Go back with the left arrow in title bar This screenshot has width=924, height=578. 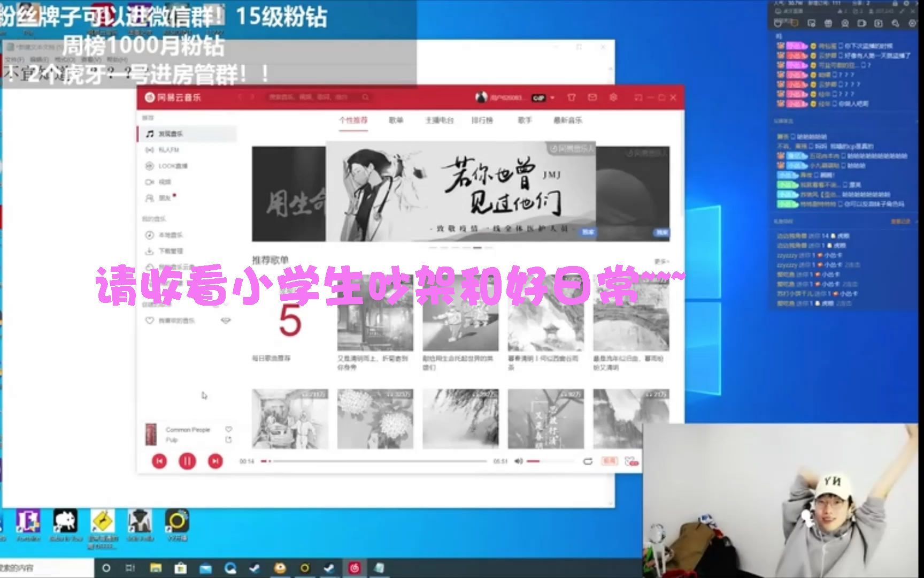point(240,97)
